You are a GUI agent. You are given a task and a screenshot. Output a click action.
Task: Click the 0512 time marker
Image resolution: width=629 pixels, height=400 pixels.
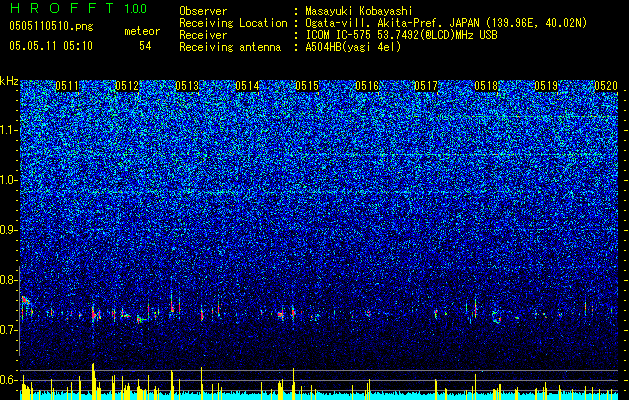(x=127, y=86)
